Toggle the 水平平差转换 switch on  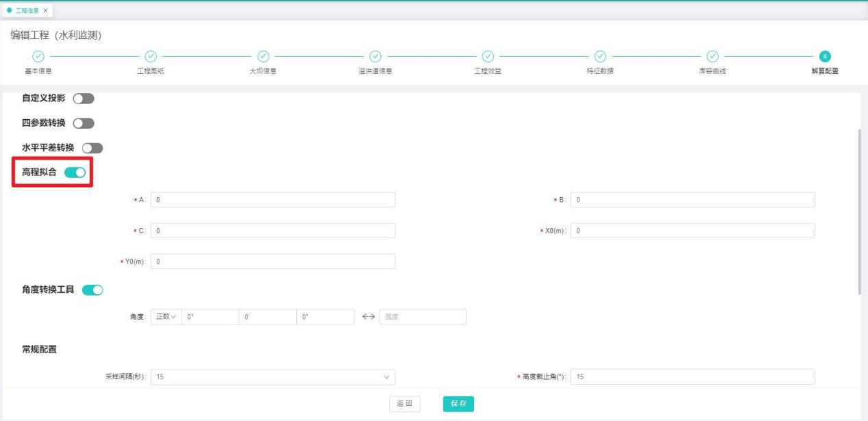92,148
